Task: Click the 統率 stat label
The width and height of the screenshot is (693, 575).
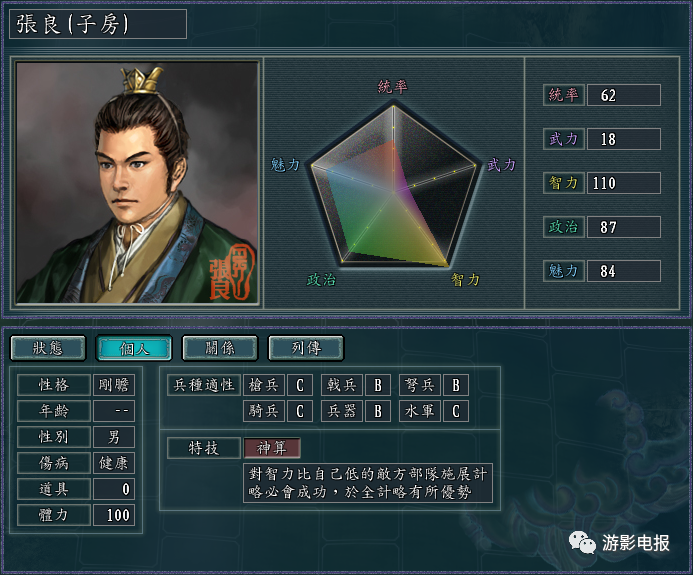Action: point(564,95)
